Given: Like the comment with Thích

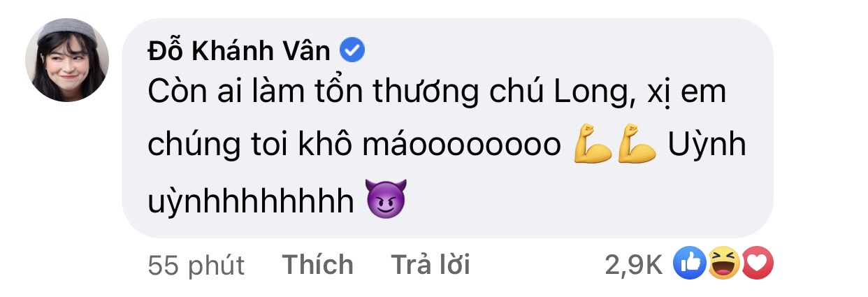Looking at the screenshot, I should [x=317, y=265].
